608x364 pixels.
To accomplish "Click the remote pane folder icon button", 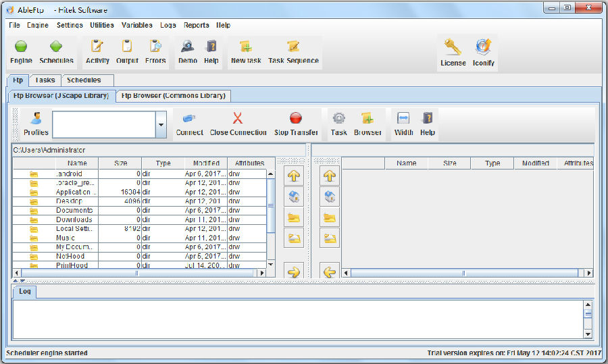I will pos(330,217).
